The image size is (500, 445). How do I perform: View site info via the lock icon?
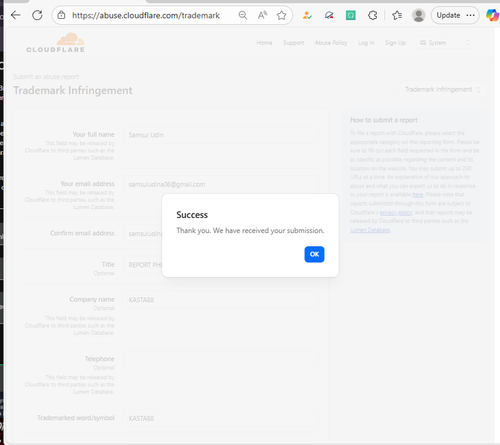61,15
